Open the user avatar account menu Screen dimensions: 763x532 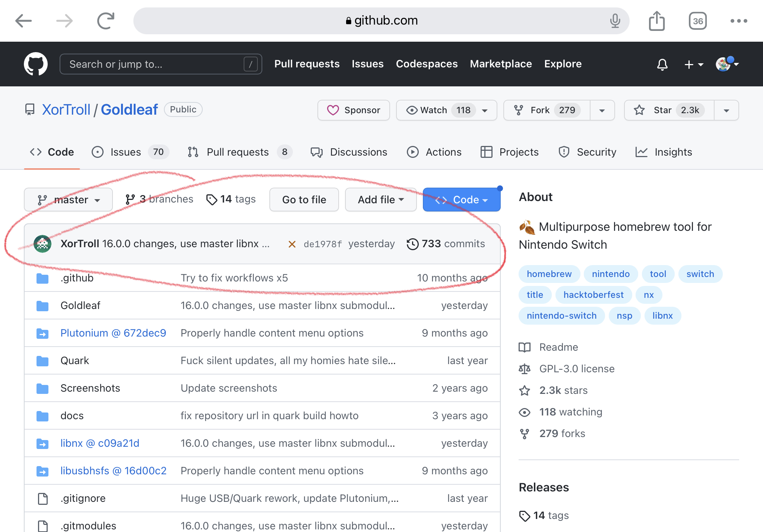tap(727, 64)
